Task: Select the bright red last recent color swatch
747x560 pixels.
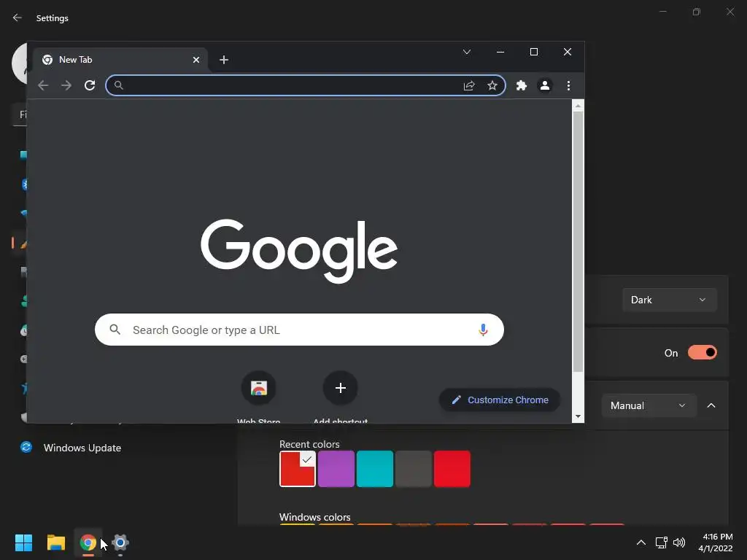Action: pyautogui.click(x=452, y=469)
